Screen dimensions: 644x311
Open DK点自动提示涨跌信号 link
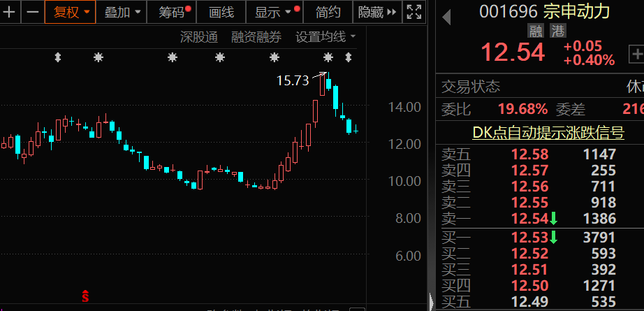[548, 133]
